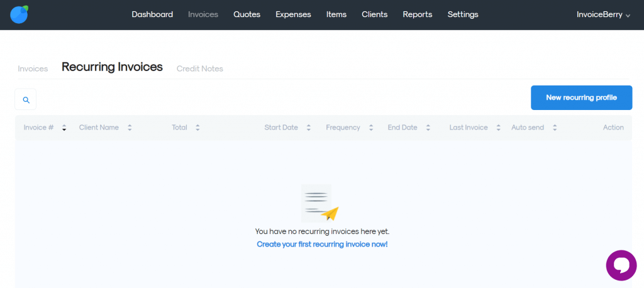Screen dimensions: 644x288
Task: Click the Total column header
Action: [179, 128]
